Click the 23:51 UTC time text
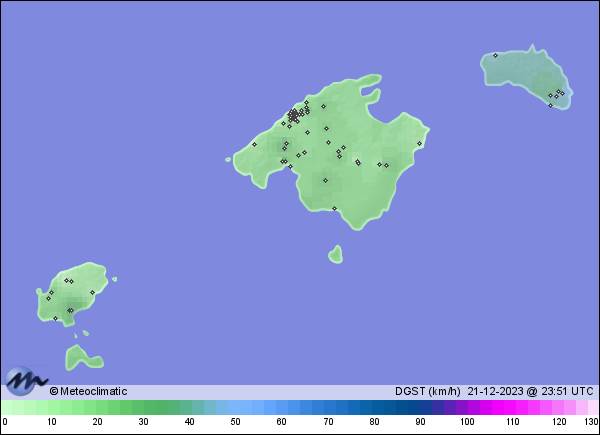The width and height of the screenshot is (600, 435). [x=567, y=391]
